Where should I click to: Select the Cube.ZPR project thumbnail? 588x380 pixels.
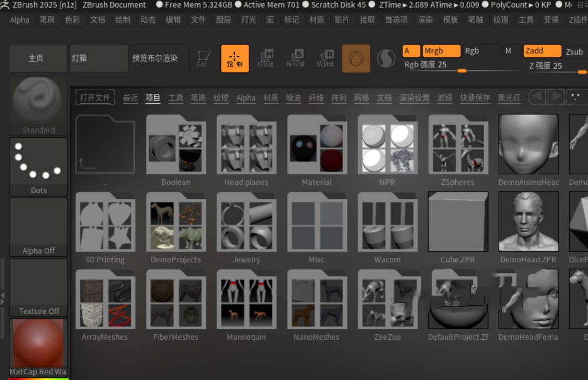(x=458, y=228)
